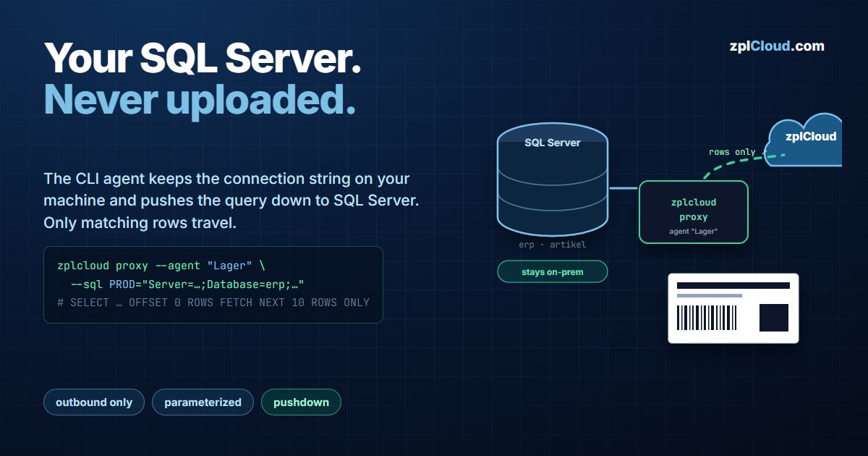Click the '# SELECT … OFFSET 0 ROWS' comment line
Screen dimensions: 868x456
coord(213,303)
